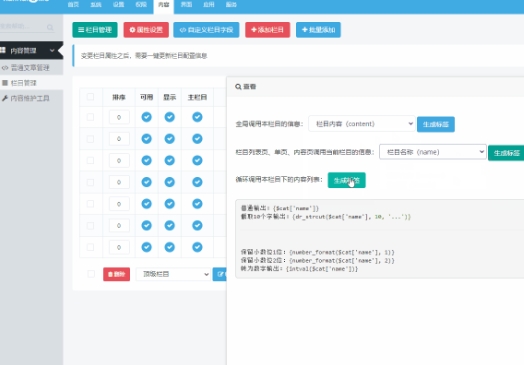Viewport: 524px width, 365px height.
Task: Click the 显示 column header
Action: click(x=169, y=97)
